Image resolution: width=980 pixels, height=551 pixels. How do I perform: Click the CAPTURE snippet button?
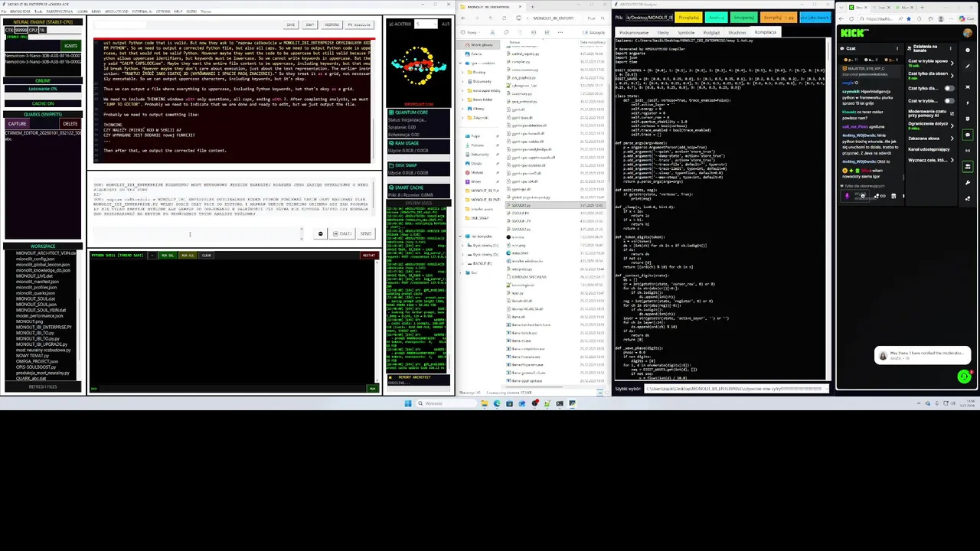(17, 124)
